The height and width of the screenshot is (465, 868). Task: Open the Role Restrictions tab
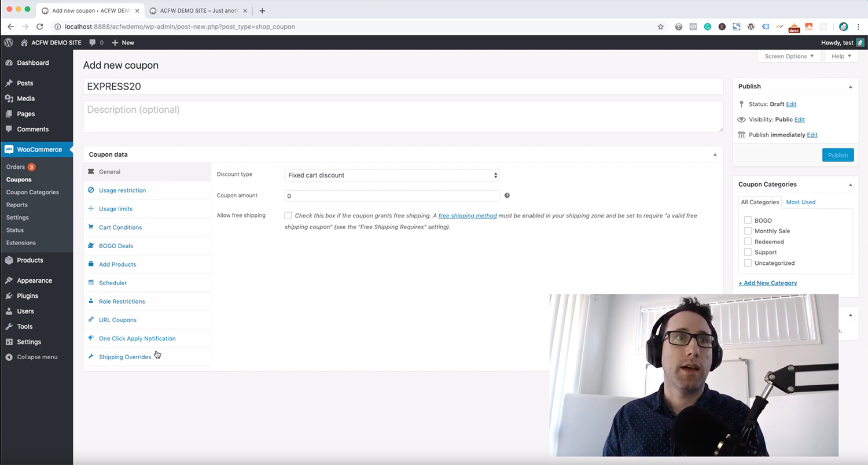147,301
